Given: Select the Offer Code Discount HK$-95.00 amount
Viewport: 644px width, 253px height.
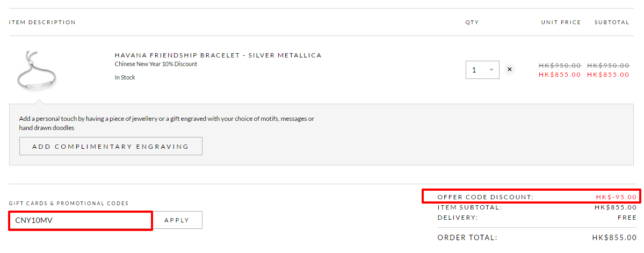Looking at the screenshot, I should coord(616,197).
